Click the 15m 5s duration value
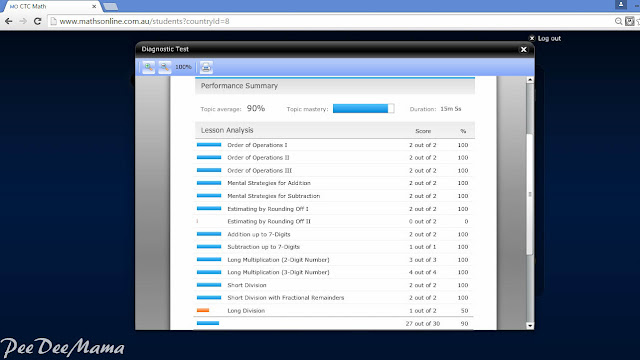The image size is (640, 360). point(451,109)
